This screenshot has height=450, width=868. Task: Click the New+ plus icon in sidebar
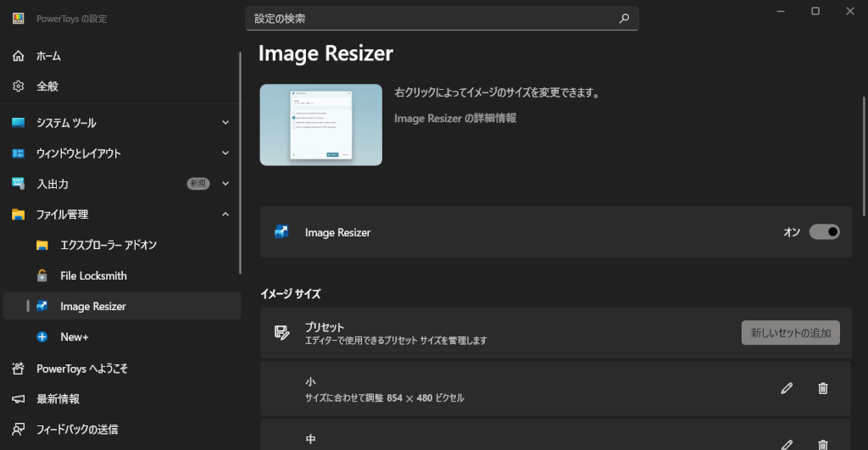tap(42, 337)
